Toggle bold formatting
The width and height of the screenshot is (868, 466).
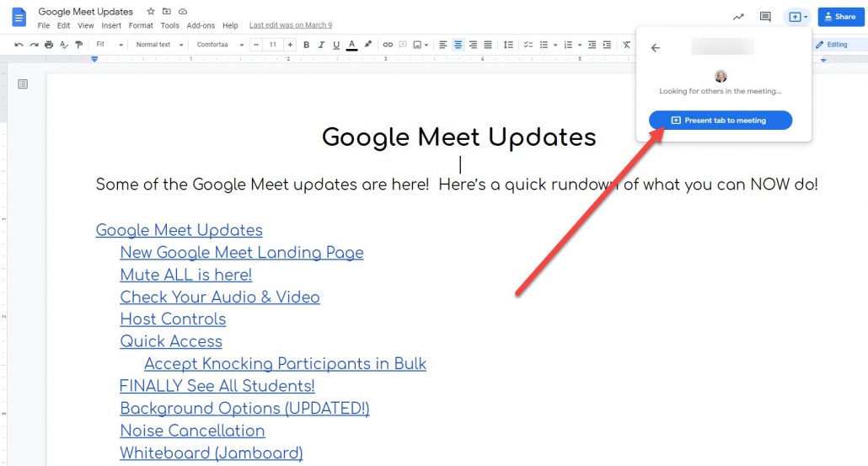(306, 45)
